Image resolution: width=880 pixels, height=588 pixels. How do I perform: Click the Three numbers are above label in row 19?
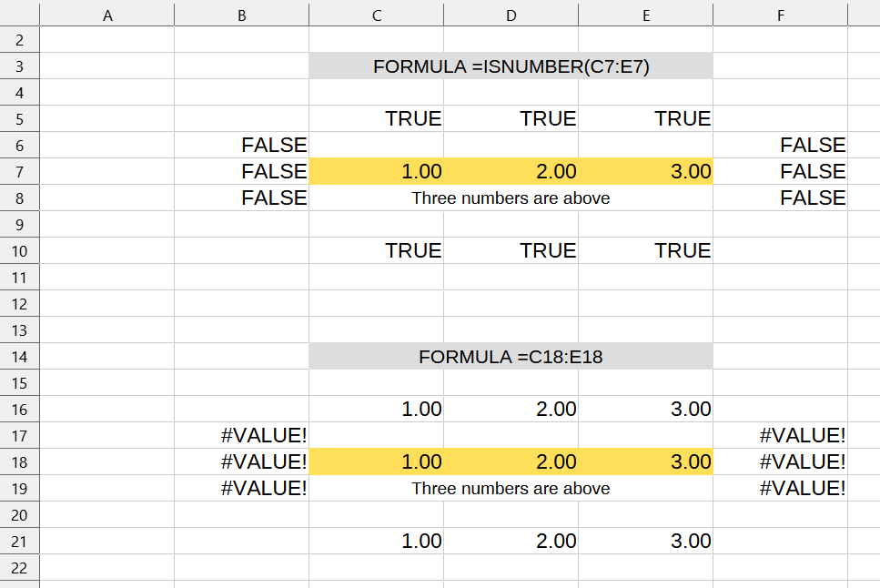coord(511,488)
